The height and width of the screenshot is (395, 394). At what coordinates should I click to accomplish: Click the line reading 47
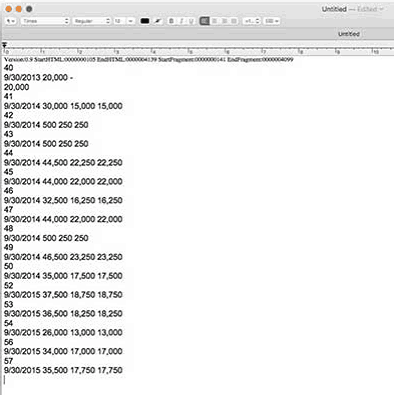click(9, 210)
